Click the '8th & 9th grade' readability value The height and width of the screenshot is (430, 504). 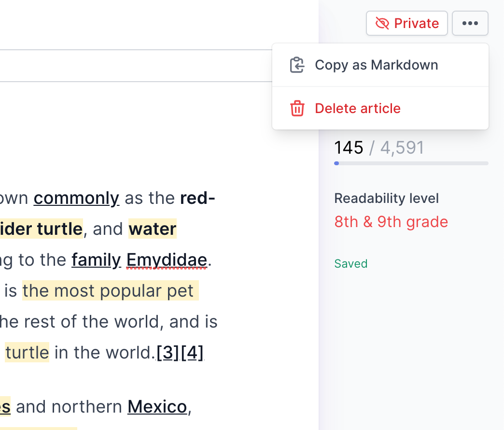click(391, 222)
